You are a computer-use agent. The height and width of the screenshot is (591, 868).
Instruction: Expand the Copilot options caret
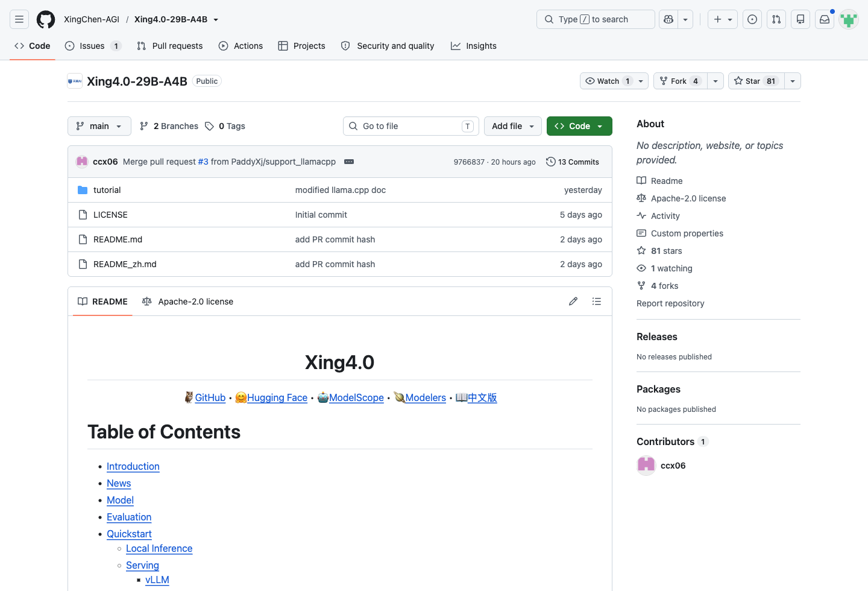pyautogui.click(x=685, y=19)
